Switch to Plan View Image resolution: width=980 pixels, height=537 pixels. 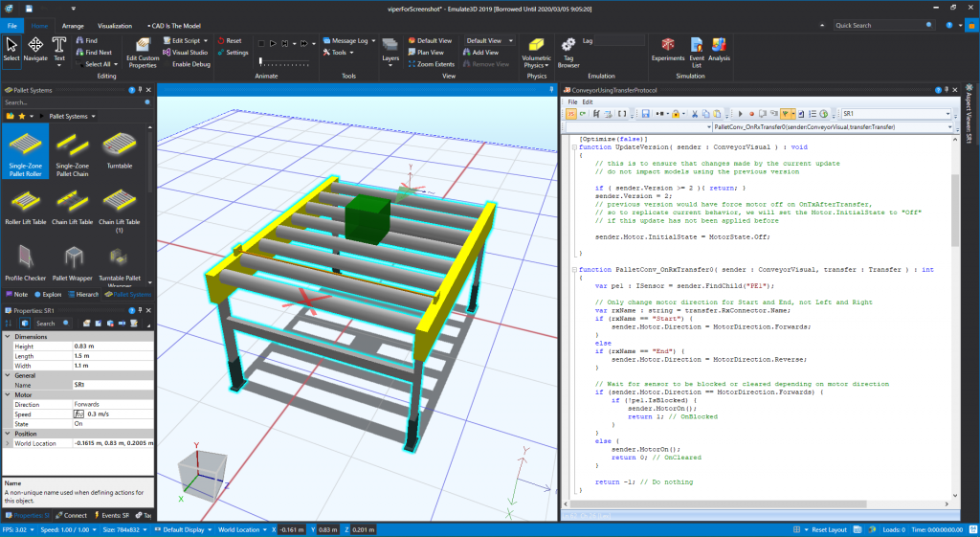(426, 53)
